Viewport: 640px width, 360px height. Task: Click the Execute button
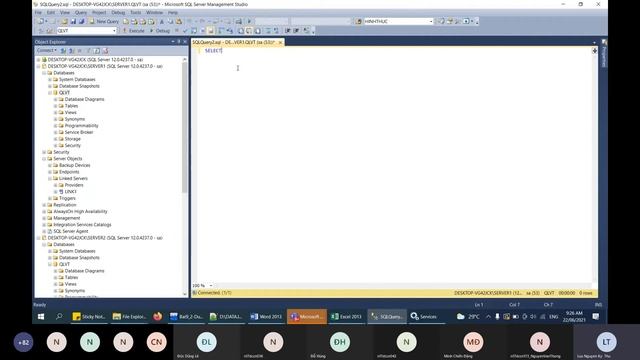133,31
